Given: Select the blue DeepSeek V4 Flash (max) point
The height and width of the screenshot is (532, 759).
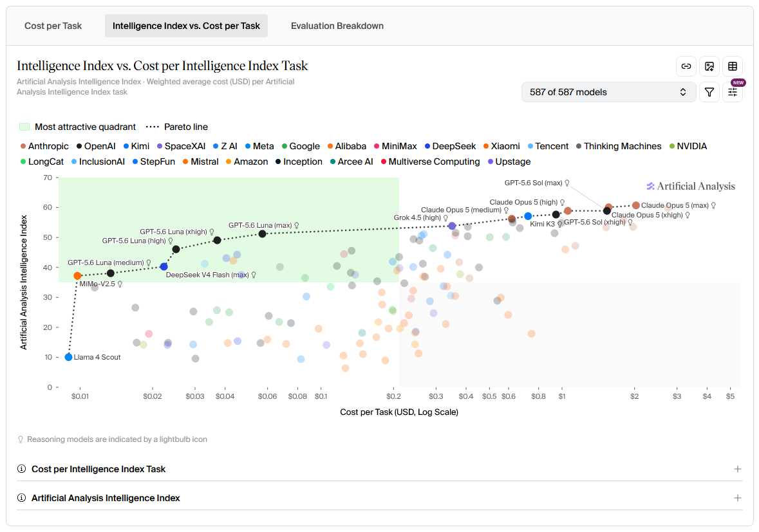Looking at the screenshot, I should click(x=164, y=266).
